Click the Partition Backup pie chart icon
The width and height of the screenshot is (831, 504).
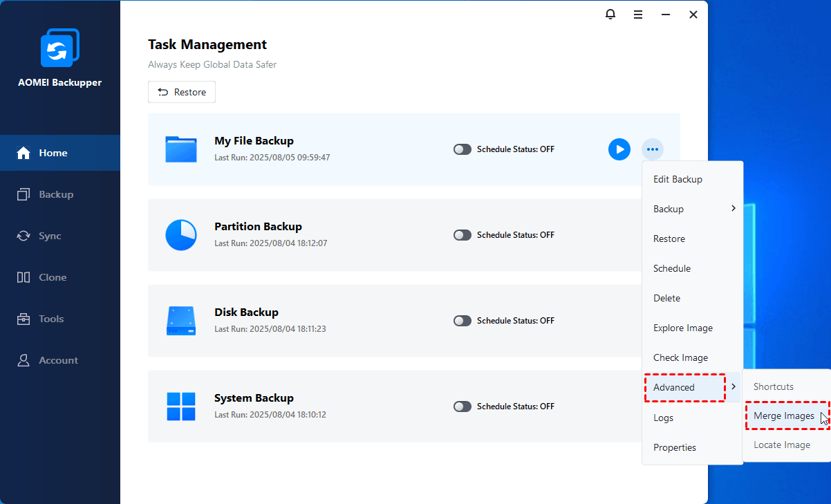pyautogui.click(x=181, y=235)
